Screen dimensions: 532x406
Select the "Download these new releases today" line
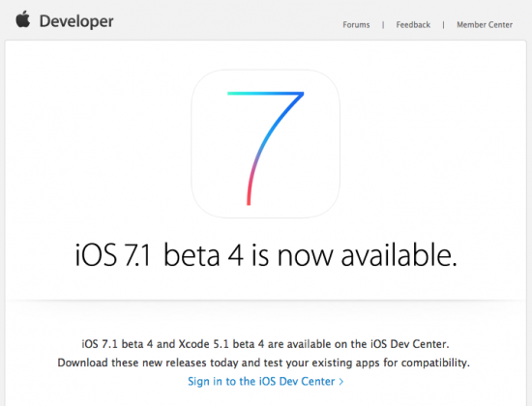pyautogui.click(x=264, y=362)
